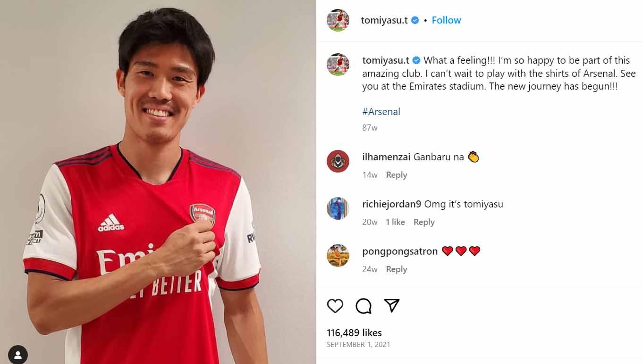Click the verified badge next to tomiyasu.t

tap(415, 20)
